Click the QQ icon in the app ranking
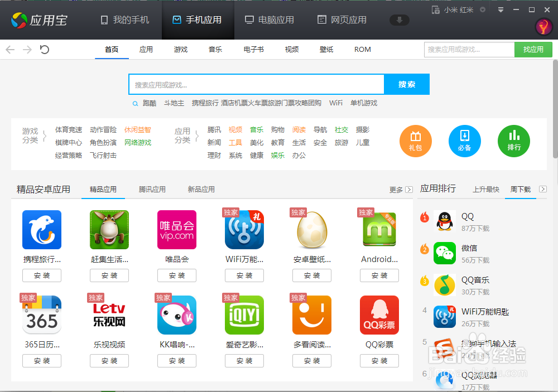Screen dimensions: 558x392 click(x=444, y=221)
